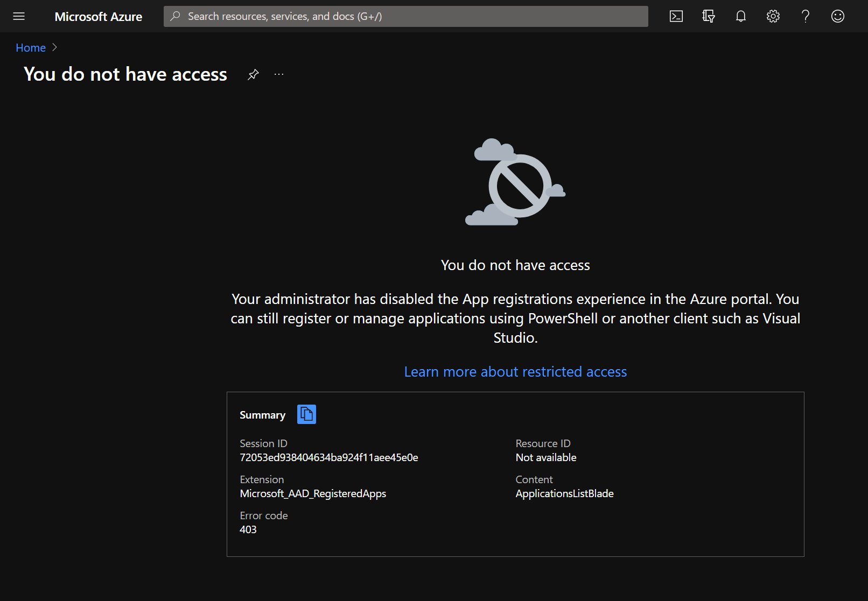Viewport: 868px width, 601px height.
Task: Go to the Home breadcrumb
Action: click(31, 48)
